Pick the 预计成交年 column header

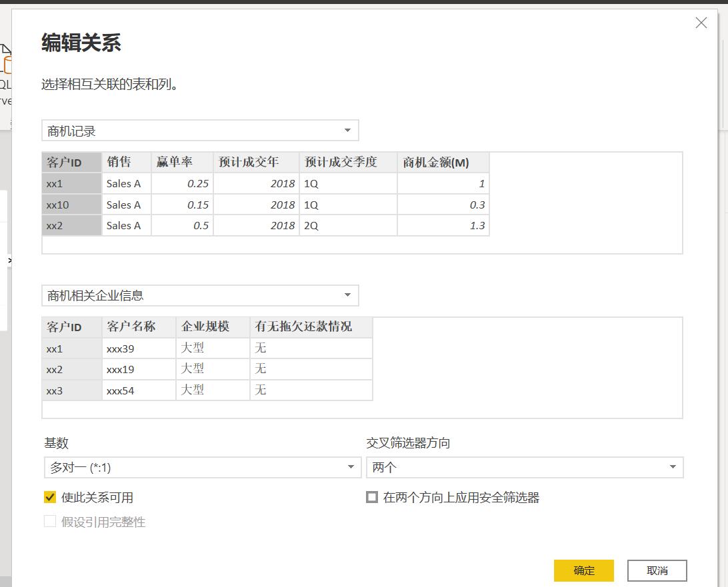coord(255,162)
